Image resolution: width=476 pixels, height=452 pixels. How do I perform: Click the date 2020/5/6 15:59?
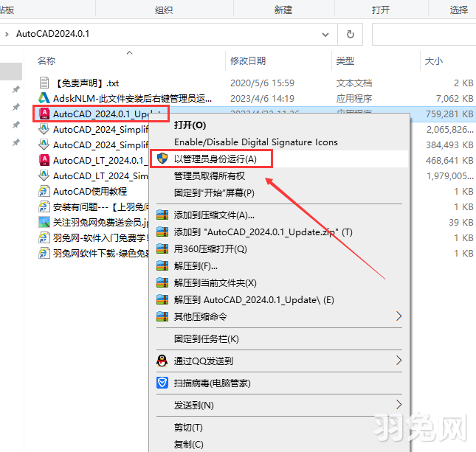[262, 83]
